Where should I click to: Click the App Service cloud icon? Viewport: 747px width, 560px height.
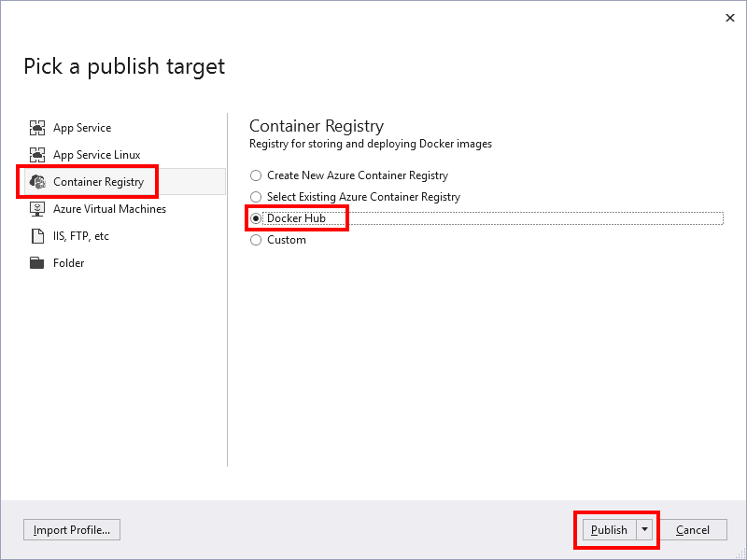[37, 128]
